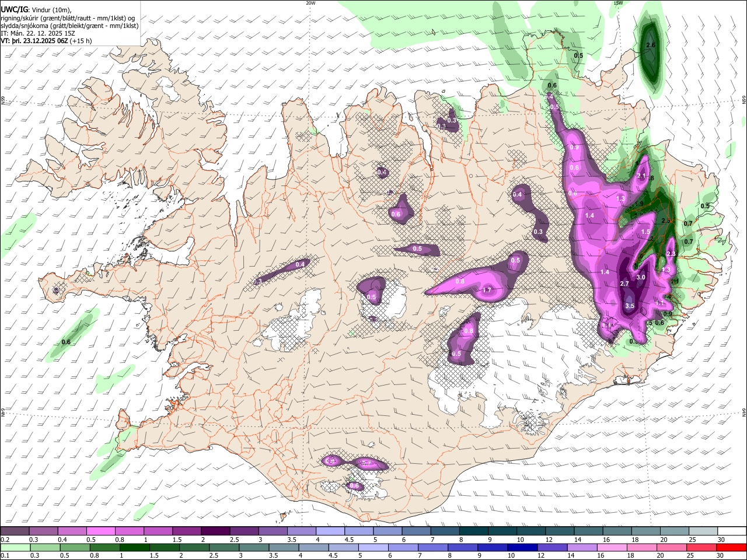The image size is (747, 560).
Task: Select the bright red 30 swatch in the lower rain legend
Action: 731,547
